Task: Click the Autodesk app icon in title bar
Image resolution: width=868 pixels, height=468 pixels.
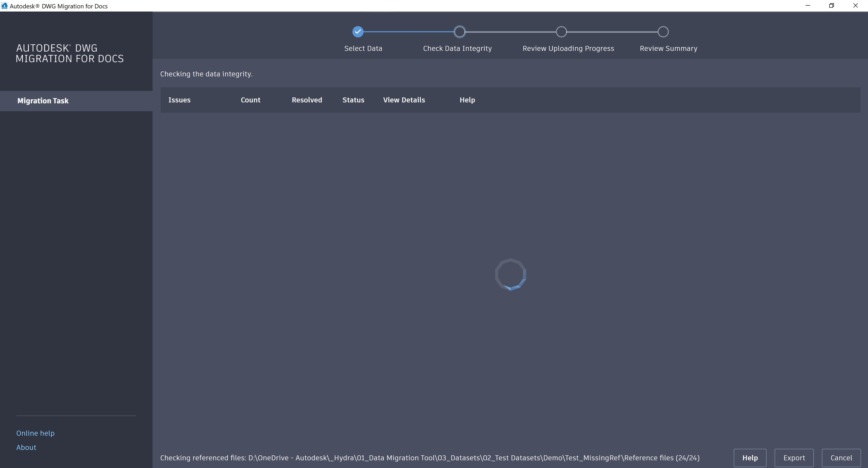Action: tap(4, 6)
